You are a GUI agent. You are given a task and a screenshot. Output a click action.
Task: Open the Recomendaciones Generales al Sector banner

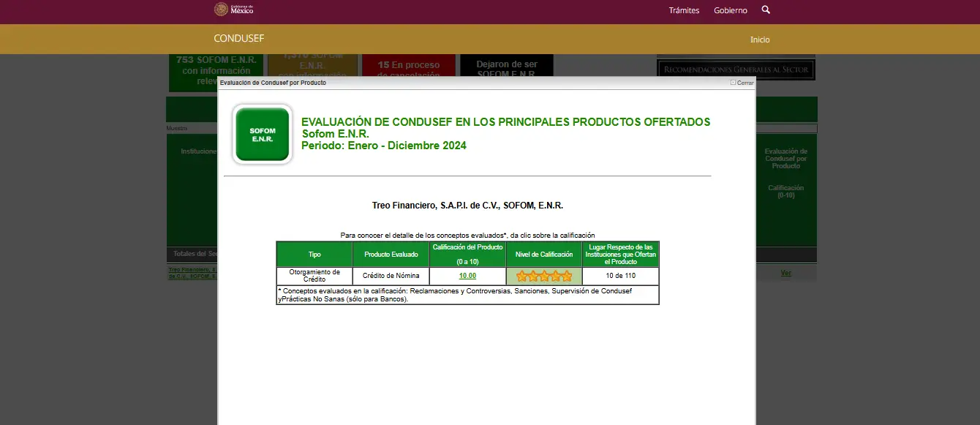click(x=735, y=69)
